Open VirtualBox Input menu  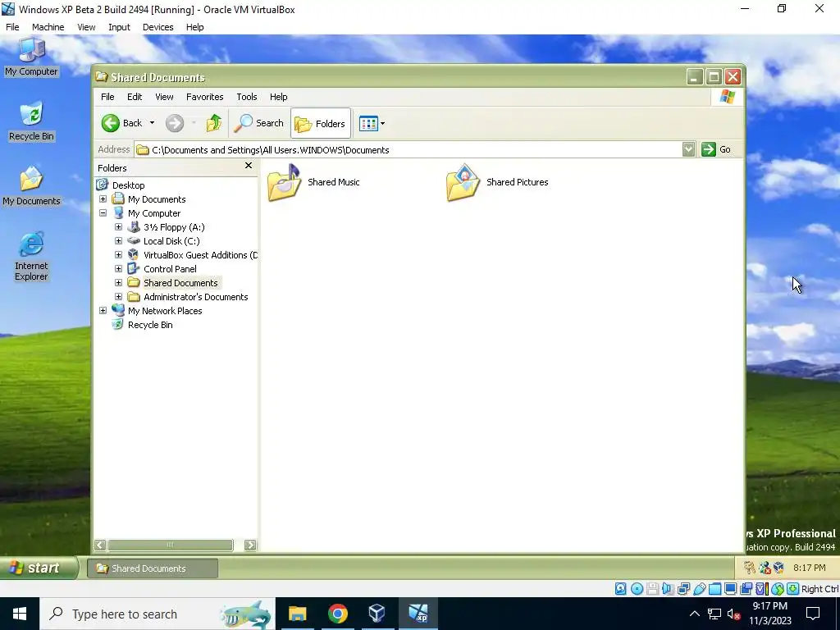[x=119, y=27]
